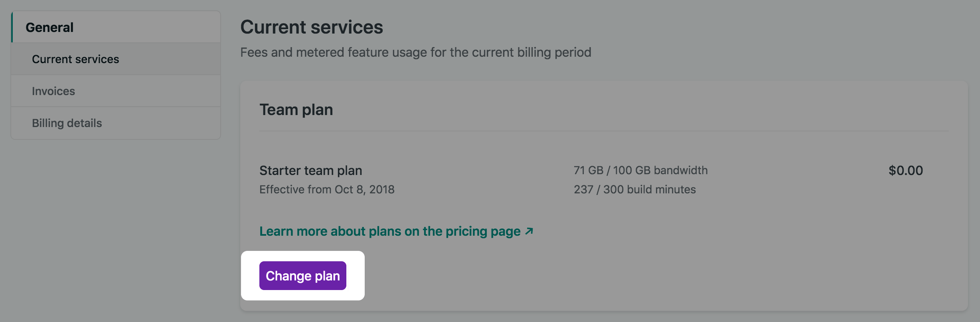
Task: Click the Effective from Oct 8, 2018 text
Action: click(x=326, y=189)
